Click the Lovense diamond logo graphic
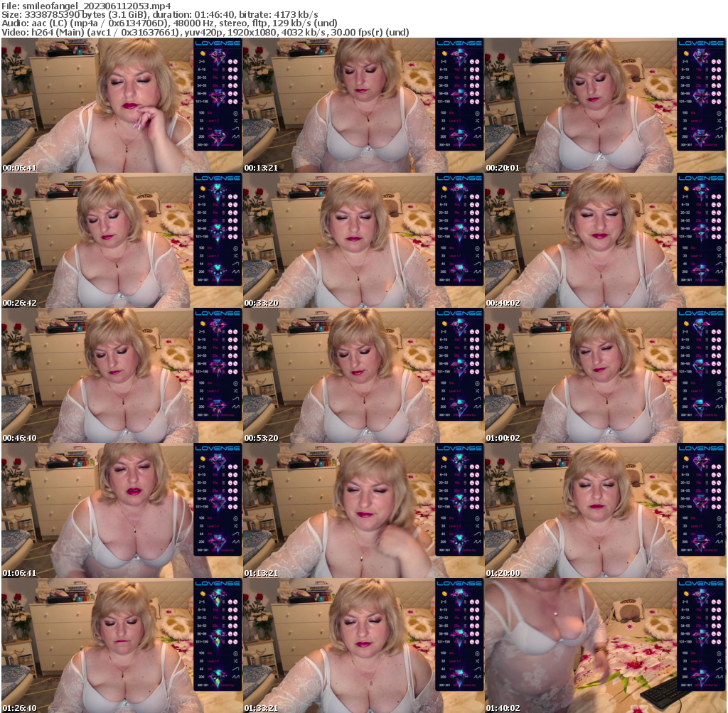Viewport: 728px width, 713px height. point(218,55)
